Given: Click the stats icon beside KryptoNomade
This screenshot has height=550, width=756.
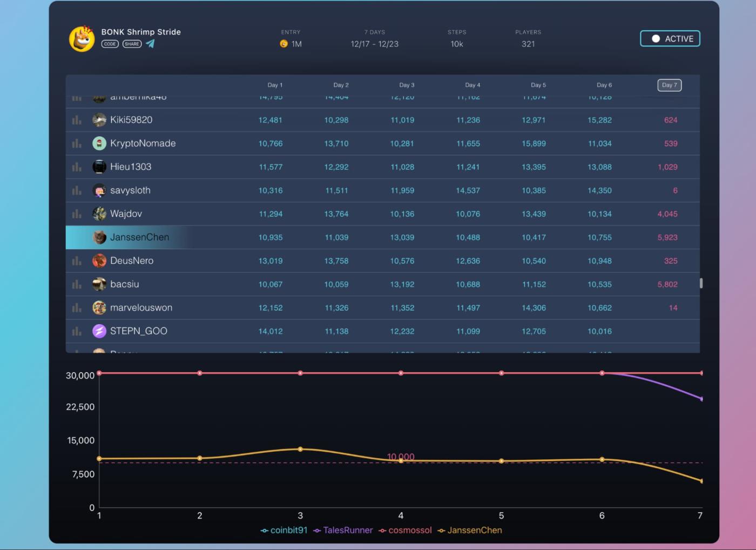Looking at the screenshot, I should pos(77,143).
